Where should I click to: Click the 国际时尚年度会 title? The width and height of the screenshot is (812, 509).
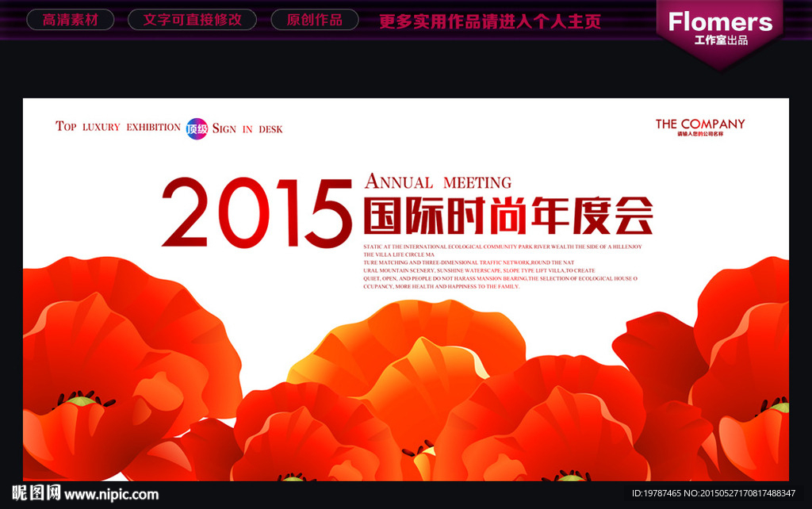[508, 216]
